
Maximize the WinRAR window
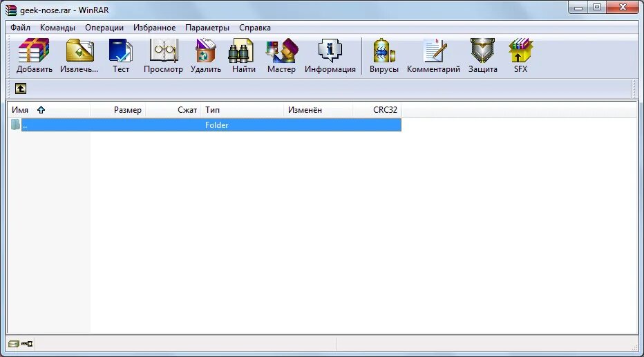[x=597, y=8]
